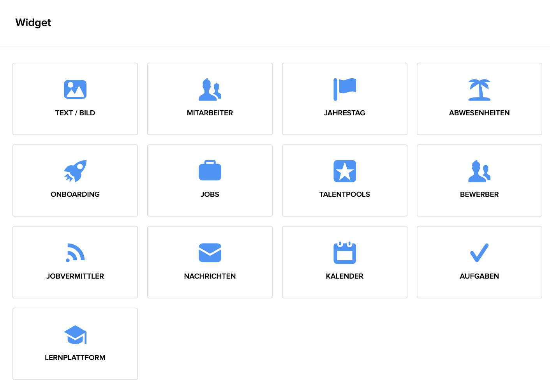Screen dimensions: 550x392
Task: Click the LERNPLATTFORM label
Action: click(x=75, y=358)
